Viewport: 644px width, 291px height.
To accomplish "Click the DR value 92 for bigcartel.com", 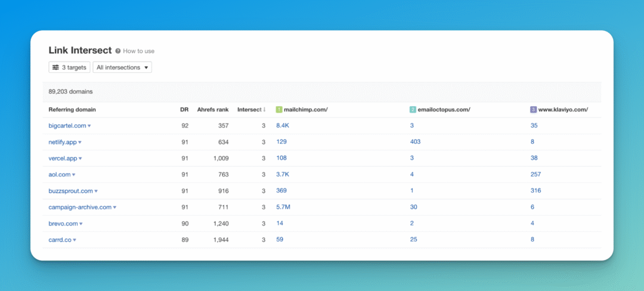I will (x=185, y=126).
